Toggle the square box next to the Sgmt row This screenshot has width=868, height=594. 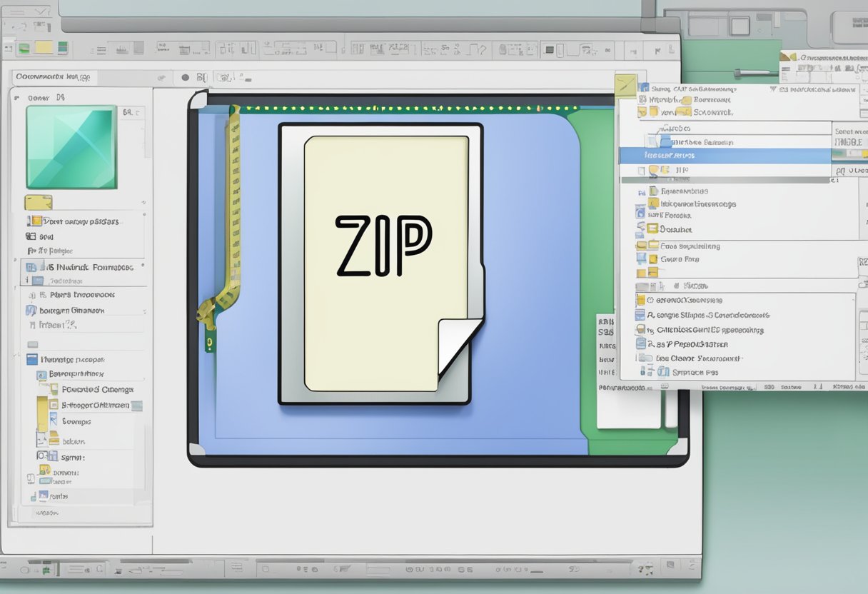42,456
